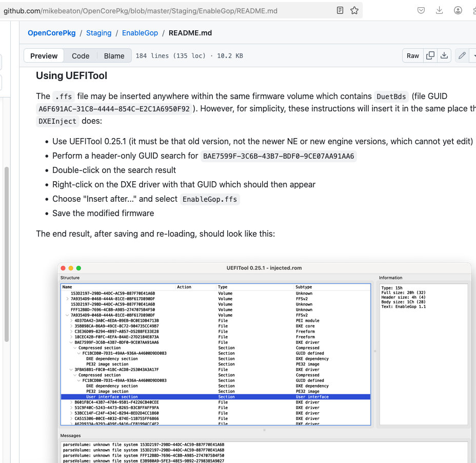Collapse the 3FBA58B1 DXE driver file
This screenshot has width=476, height=463.
coord(71,370)
